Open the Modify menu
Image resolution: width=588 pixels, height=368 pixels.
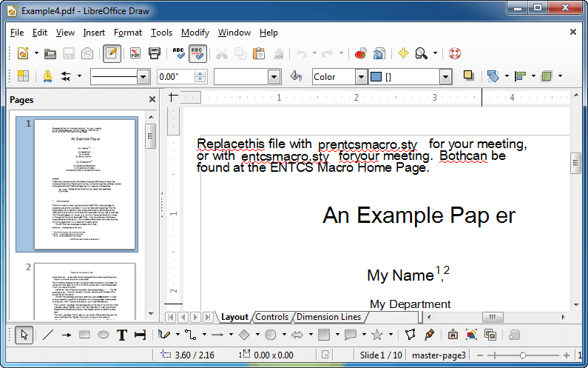195,33
